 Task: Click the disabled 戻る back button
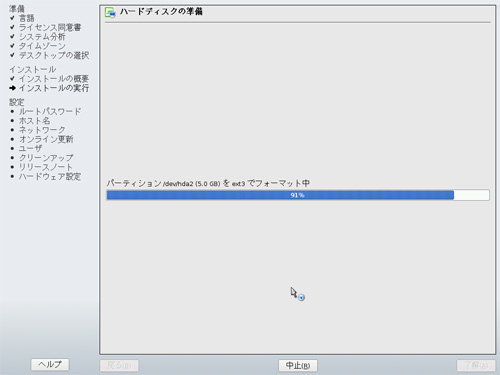pyautogui.click(x=119, y=365)
